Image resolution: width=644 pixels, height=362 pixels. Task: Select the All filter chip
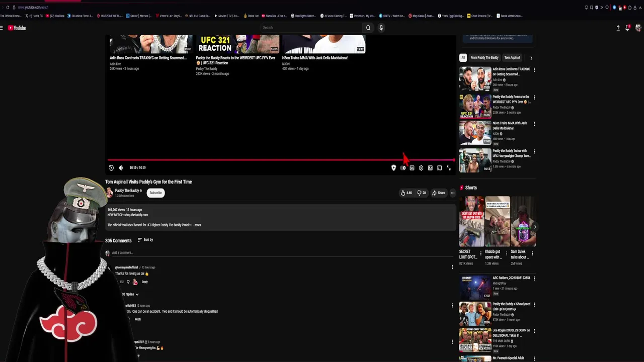click(x=463, y=58)
